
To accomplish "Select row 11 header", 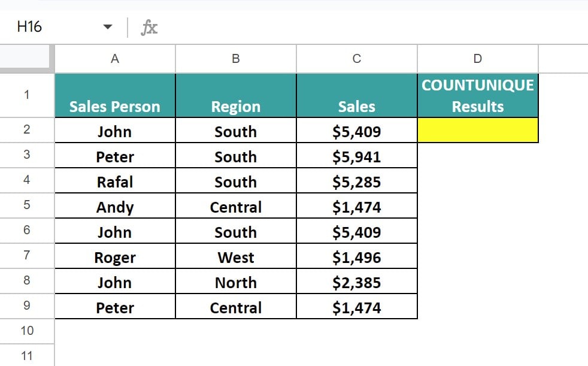I will (27, 355).
